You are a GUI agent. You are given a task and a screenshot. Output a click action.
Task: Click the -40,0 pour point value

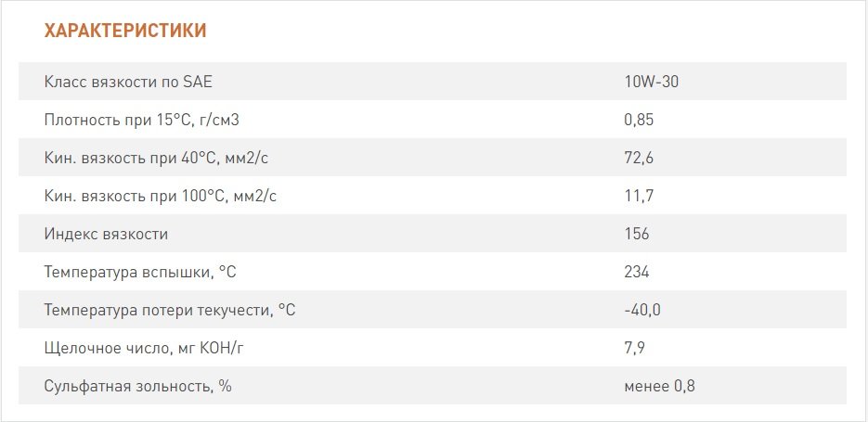642,311
